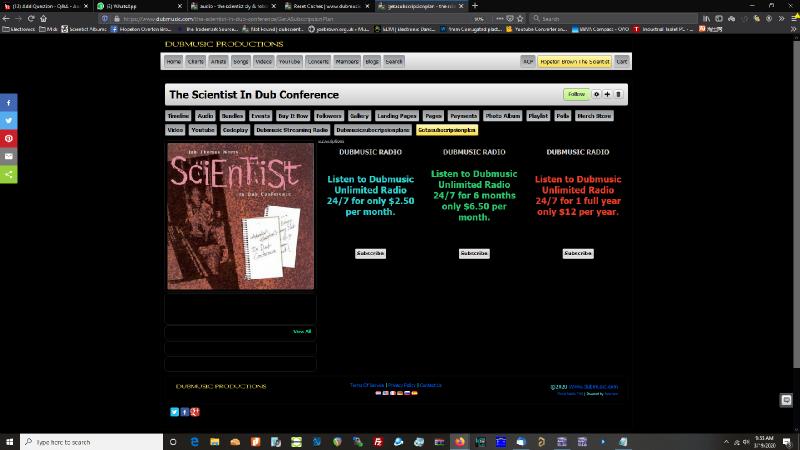Click the plus icon next to Follow

[607, 94]
